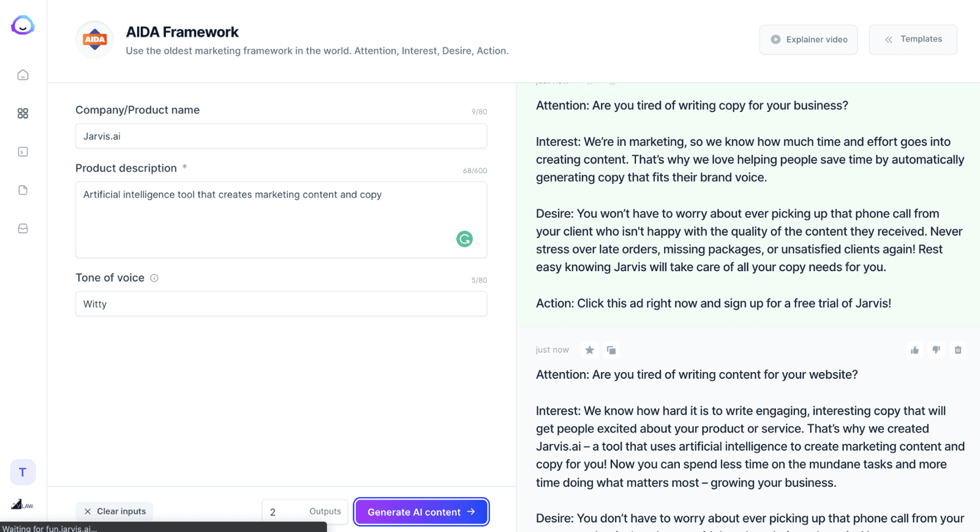The height and width of the screenshot is (532, 980).
Task: Give thumbs down to the second output
Action: coord(936,350)
